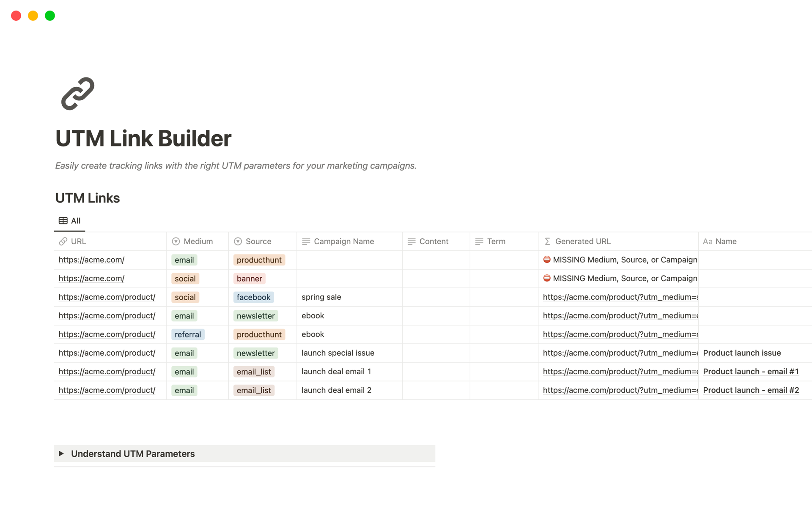812x508 pixels.
Task: Click the red MISSING badge in the first row
Action: tap(547, 260)
